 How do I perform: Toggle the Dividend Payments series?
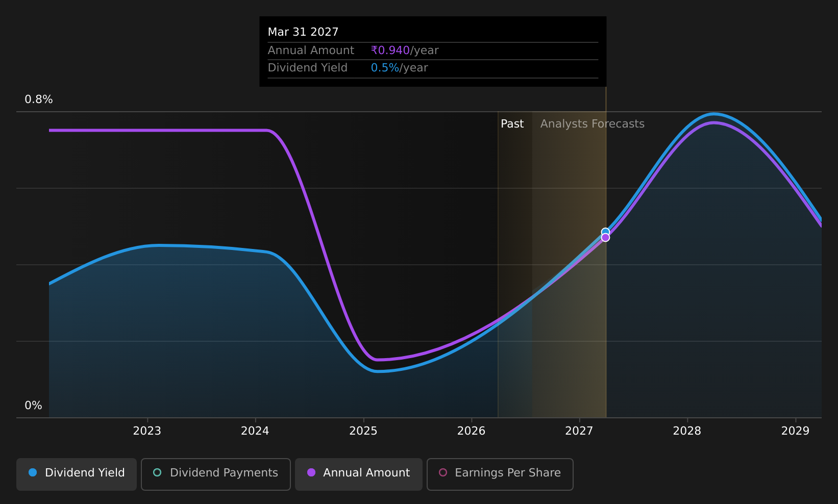216,474
